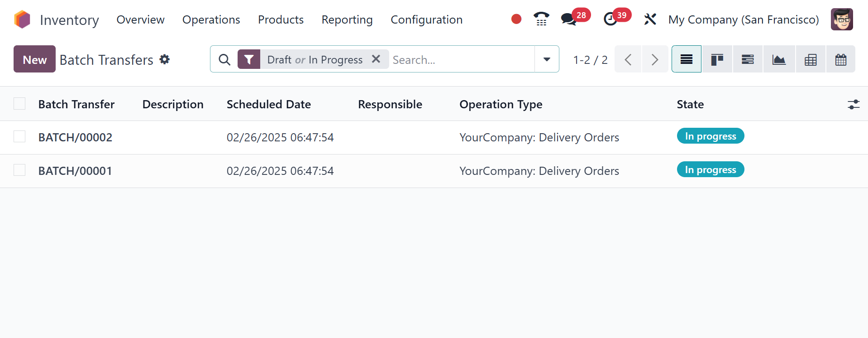The image size is (868, 338).
Task: Open the company switcher My Company (San Francisco)
Action: pyautogui.click(x=744, y=19)
